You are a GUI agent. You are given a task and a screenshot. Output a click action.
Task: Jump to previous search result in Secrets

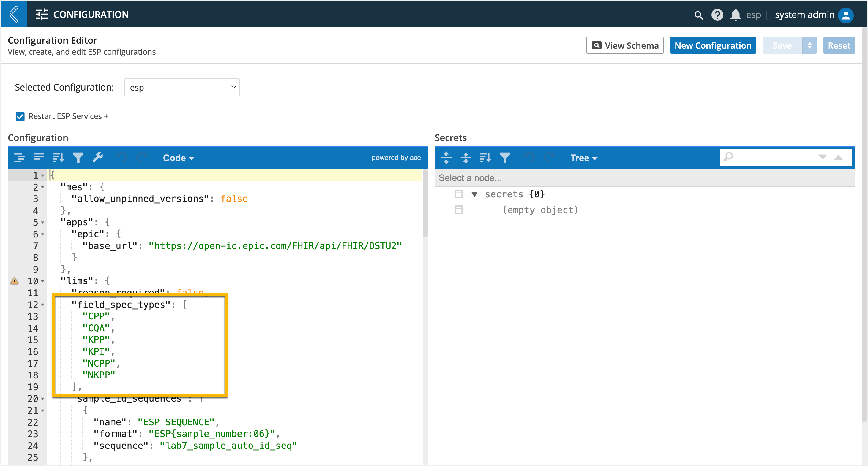[838, 157]
